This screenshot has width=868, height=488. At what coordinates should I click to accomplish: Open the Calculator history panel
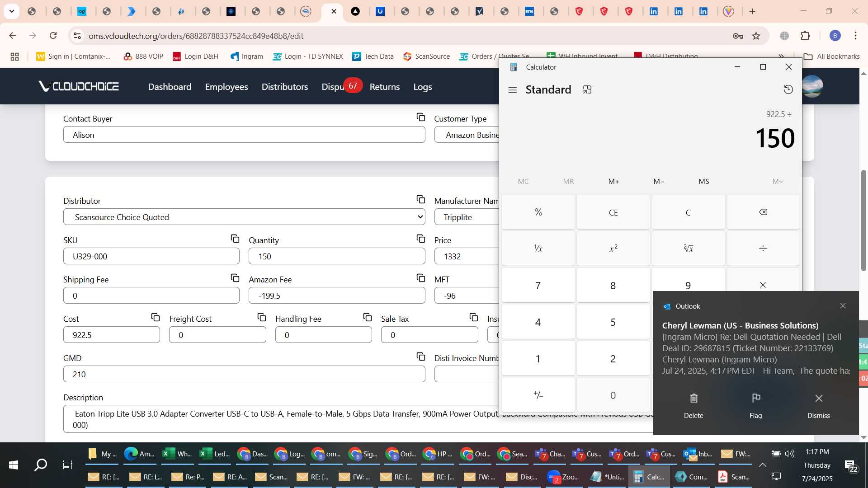[788, 89]
